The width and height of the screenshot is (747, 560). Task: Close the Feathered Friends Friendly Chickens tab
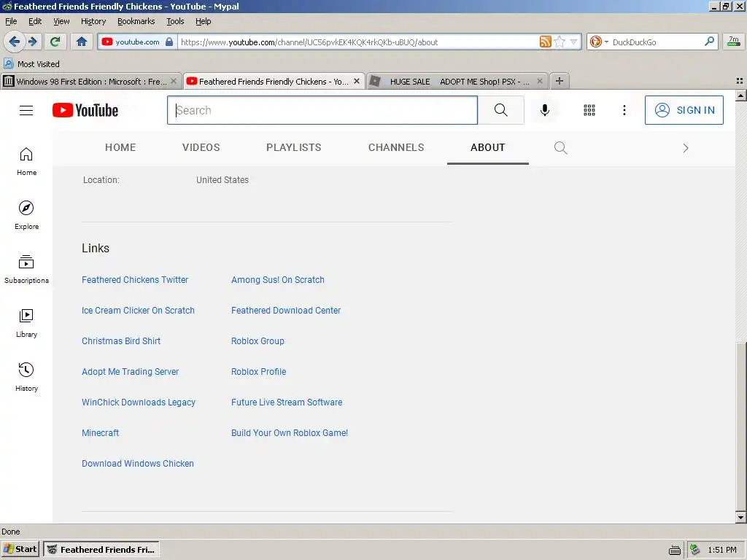[x=356, y=81]
